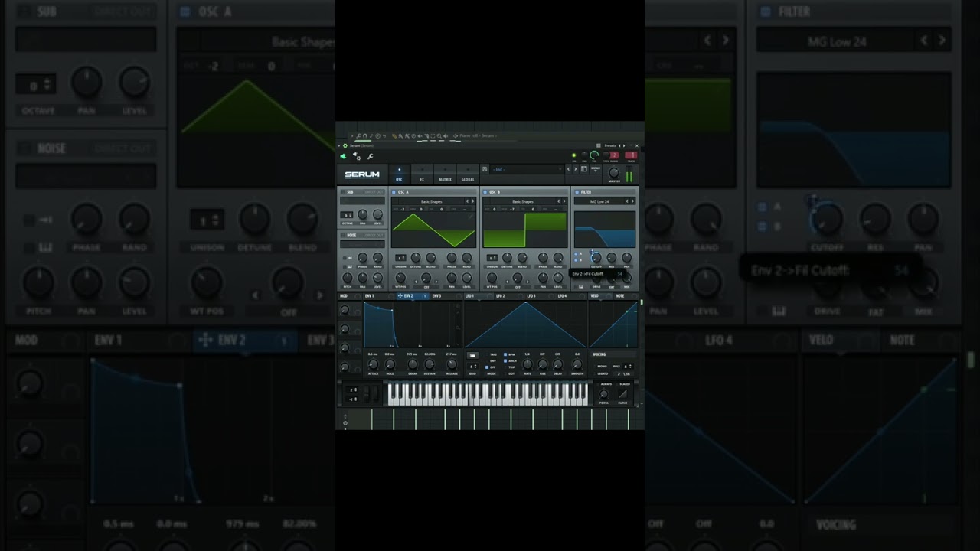
Task: Enable the Noise oscillator switch
Action: (343, 236)
